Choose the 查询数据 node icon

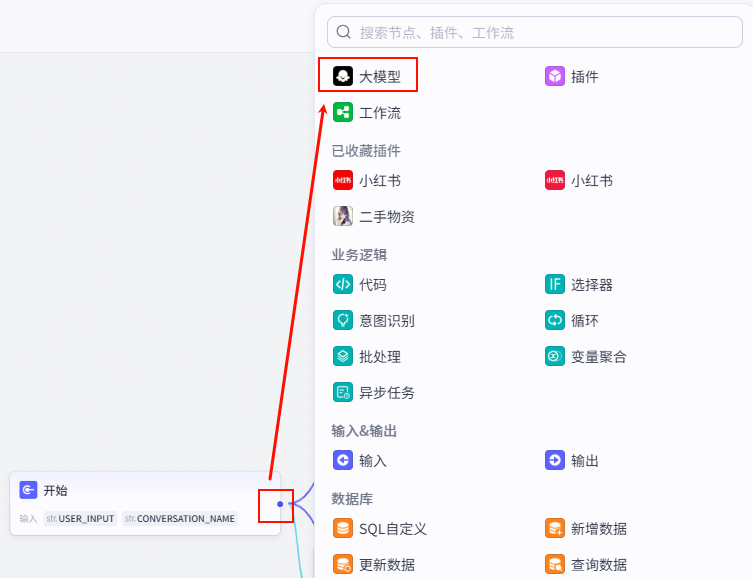click(555, 565)
